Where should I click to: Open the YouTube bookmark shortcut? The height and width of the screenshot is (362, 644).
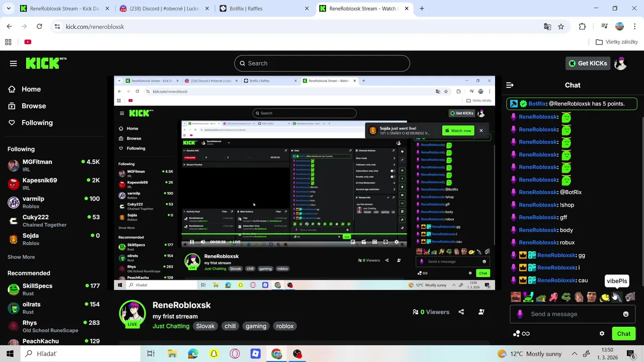[28, 42]
